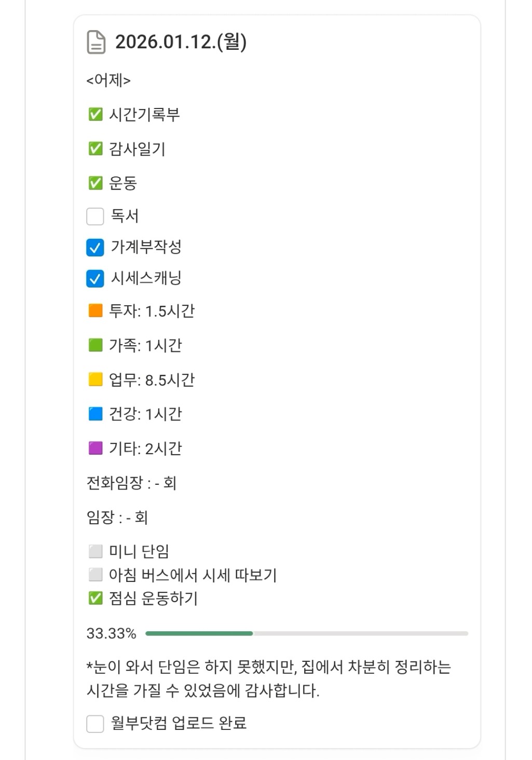Uncheck the 시세스캐닝 checkbox
The width and height of the screenshot is (532, 760).
pyautogui.click(x=95, y=279)
